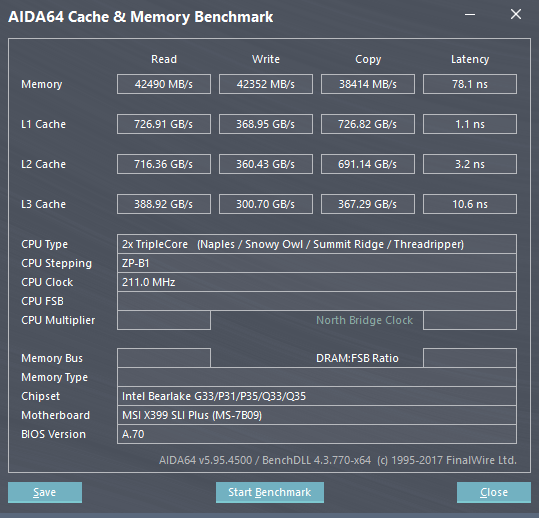Click the Save button
539x518 pixels.
coord(45,492)
